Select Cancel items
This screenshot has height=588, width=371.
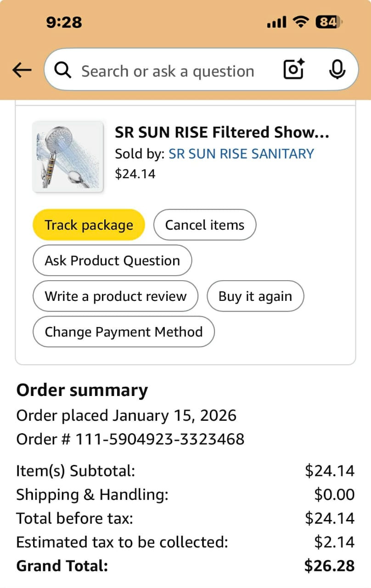coord(205,225)
